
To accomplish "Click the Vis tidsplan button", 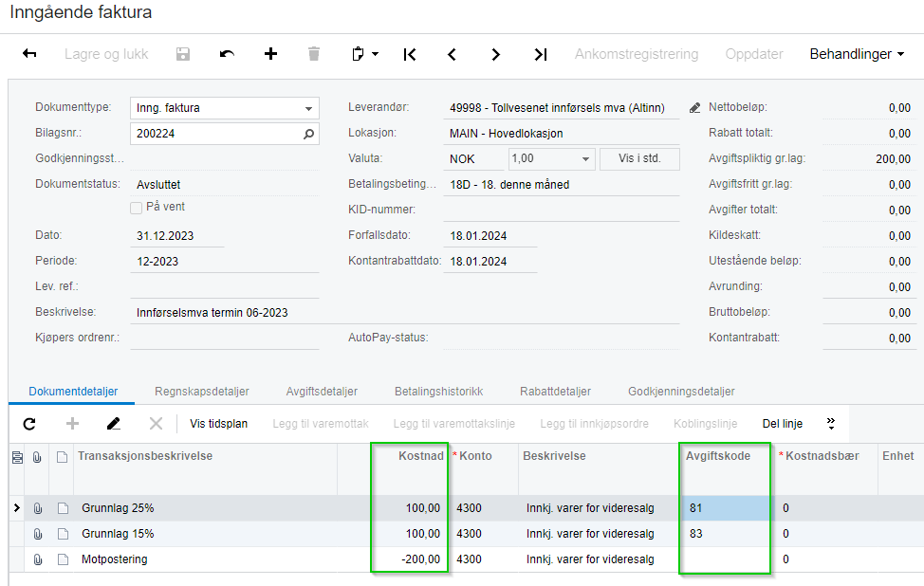I will pos(218,424).
